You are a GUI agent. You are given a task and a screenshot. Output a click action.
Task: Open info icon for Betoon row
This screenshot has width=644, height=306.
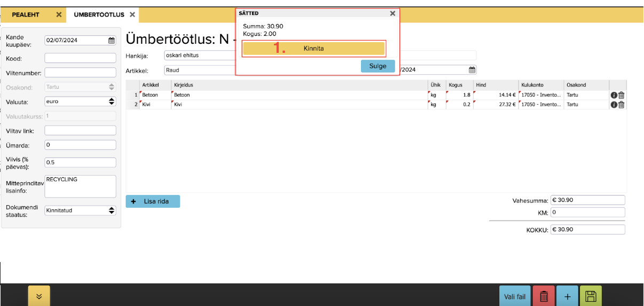pyautogui.click(x=614, y=95)
